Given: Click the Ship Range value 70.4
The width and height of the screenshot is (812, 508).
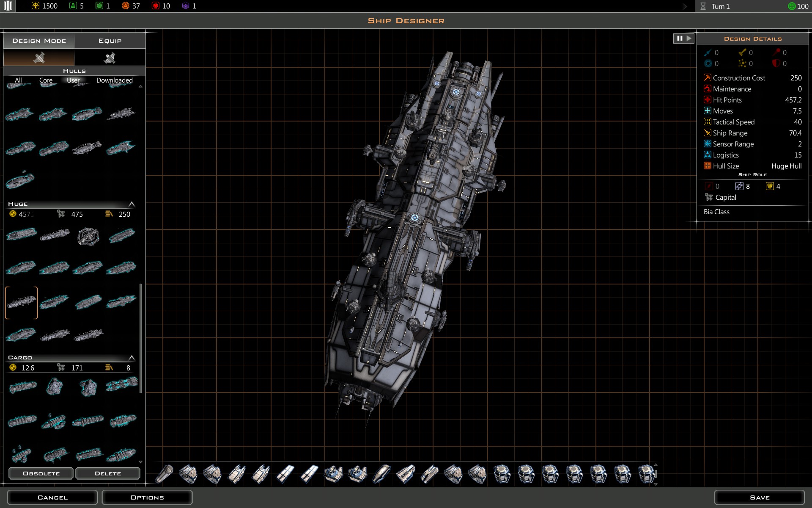Looking at the screenshot, I should pos(795,133).
